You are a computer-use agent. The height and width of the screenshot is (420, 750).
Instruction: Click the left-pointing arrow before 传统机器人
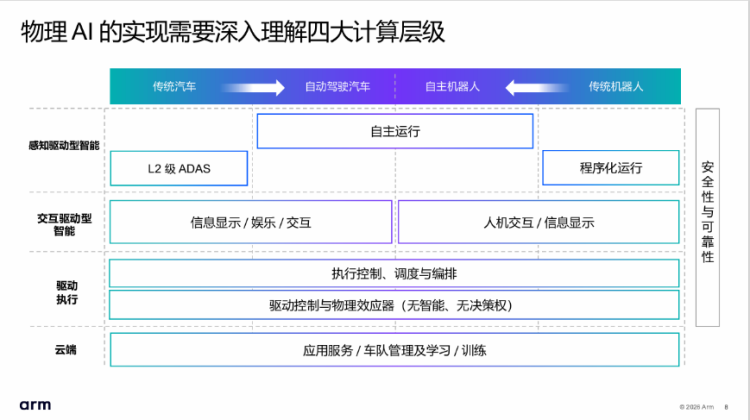pos(537,87)
